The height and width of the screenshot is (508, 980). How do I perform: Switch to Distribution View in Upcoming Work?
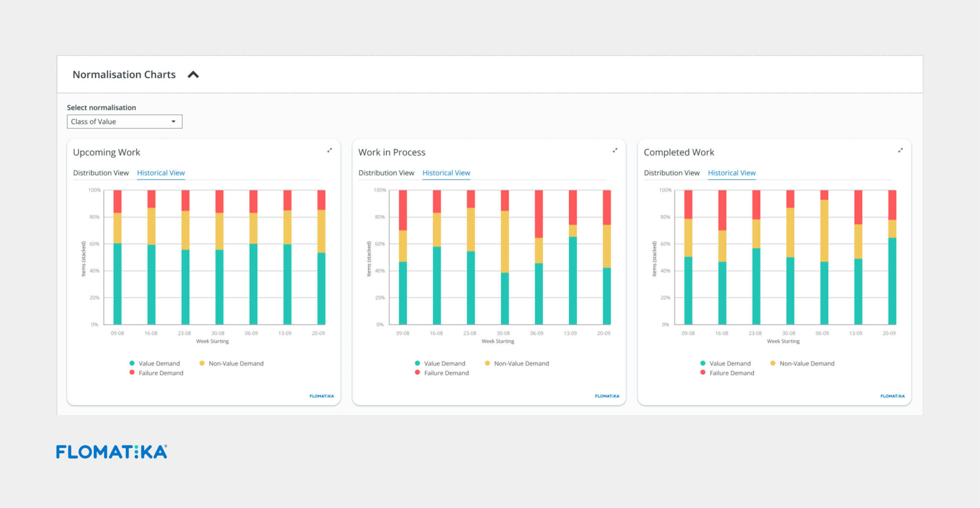click(101, 173)
